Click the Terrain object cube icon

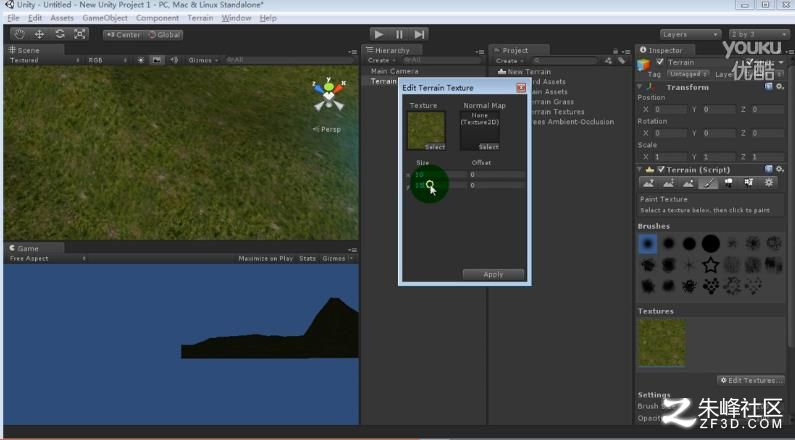[x=644, y=65]
